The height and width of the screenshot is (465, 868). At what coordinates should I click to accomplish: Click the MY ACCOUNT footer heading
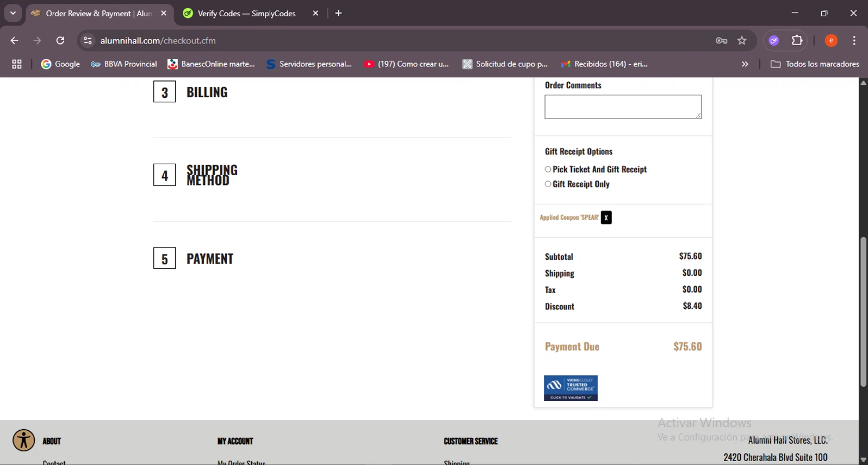(235, 441)
